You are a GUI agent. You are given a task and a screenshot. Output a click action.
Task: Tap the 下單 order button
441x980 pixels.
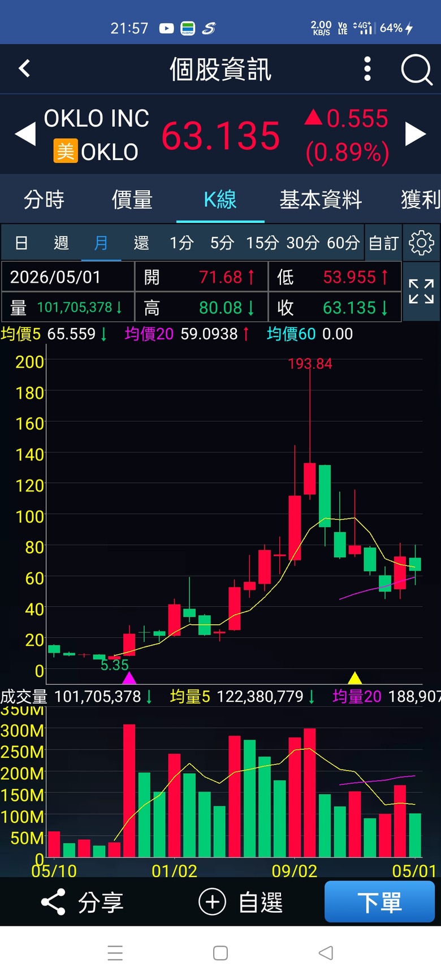pyautogui.click(x=379, y=901)
